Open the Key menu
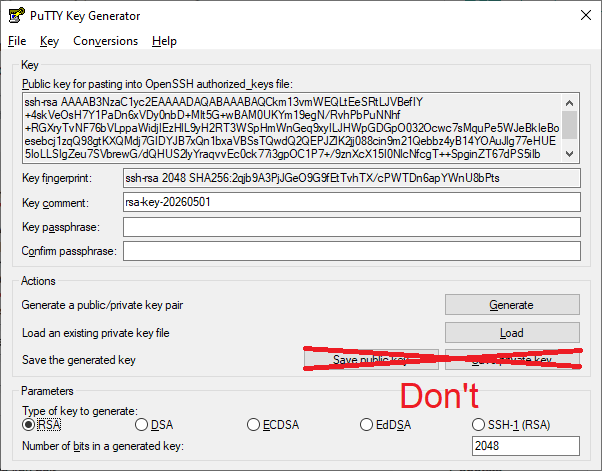Screen dimensions: 602x471 (x=49, y=41)
